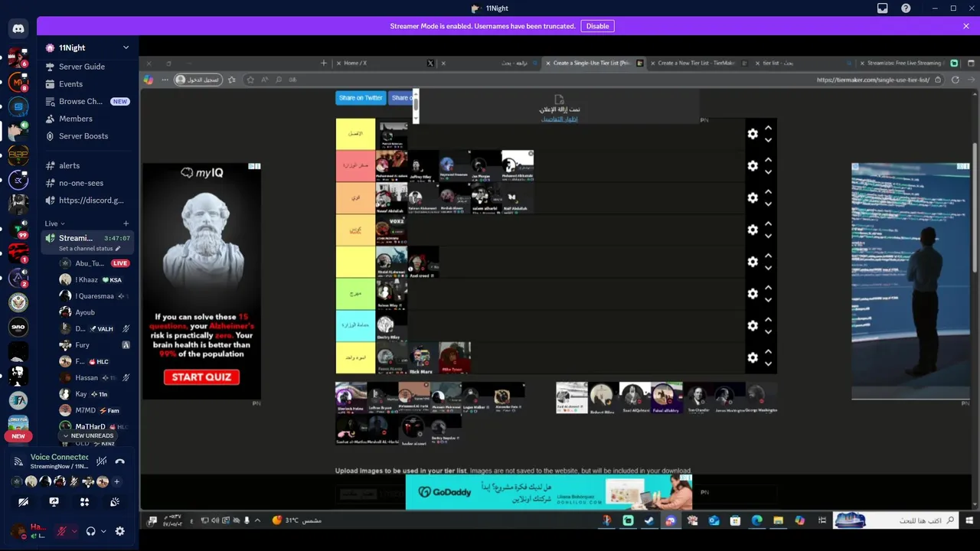Open settings gear for orange tier row
Viewport: 980px width, 551px height.
coord(753,198)
